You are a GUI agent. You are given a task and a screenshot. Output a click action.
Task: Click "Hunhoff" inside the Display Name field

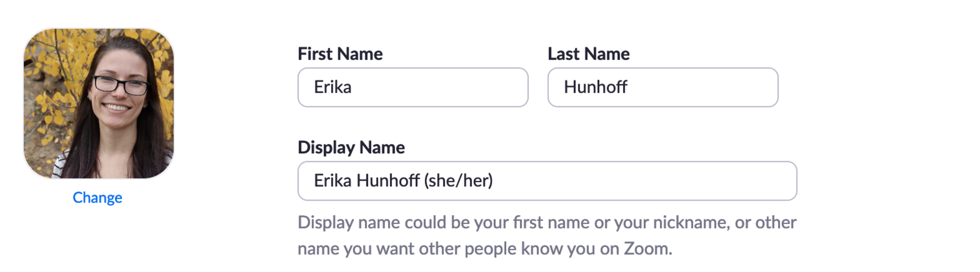(x=388, y=181)
